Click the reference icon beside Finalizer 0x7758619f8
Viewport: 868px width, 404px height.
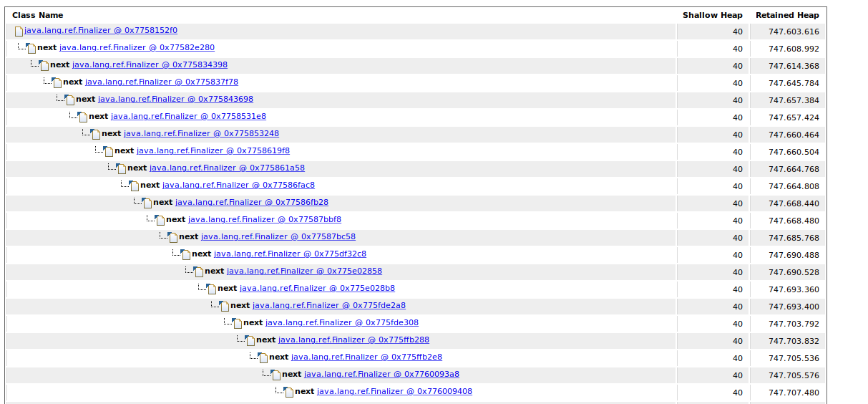point(108,151)
